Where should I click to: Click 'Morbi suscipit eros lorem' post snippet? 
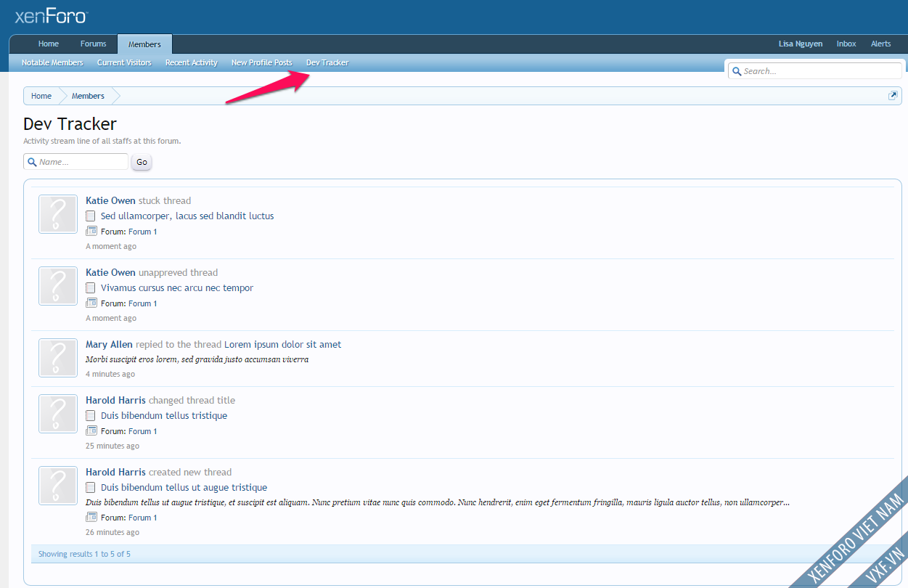tap(197, 359)
